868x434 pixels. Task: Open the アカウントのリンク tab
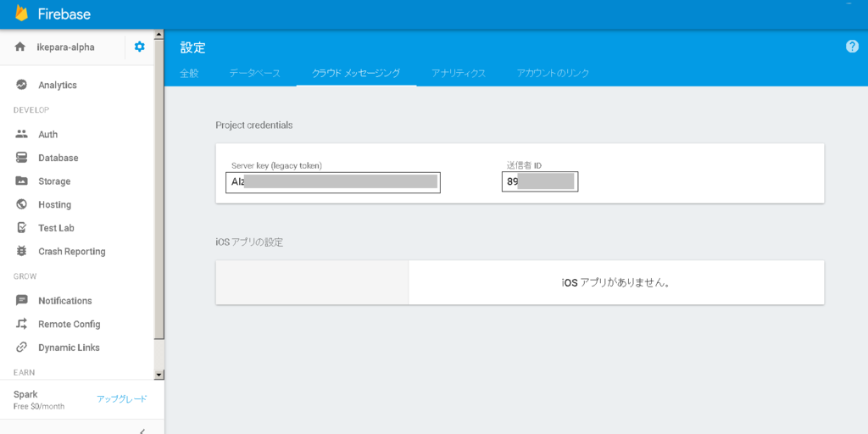553,73
